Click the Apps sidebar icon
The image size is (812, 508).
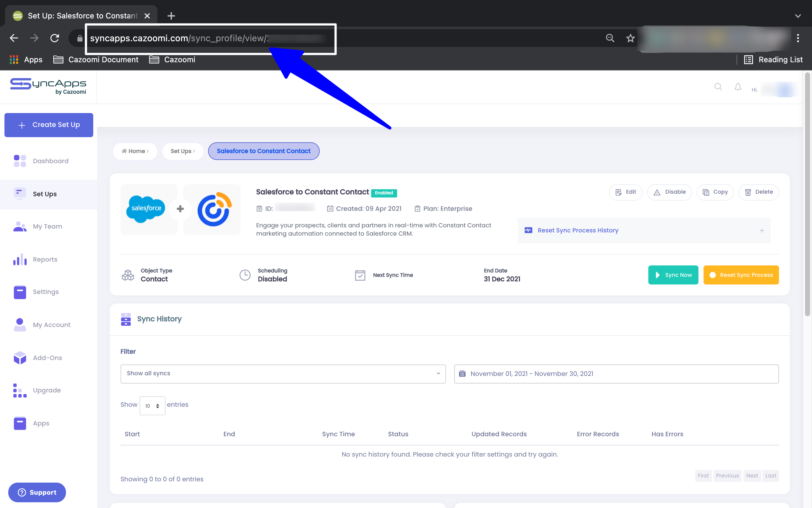tap(20, 423)
